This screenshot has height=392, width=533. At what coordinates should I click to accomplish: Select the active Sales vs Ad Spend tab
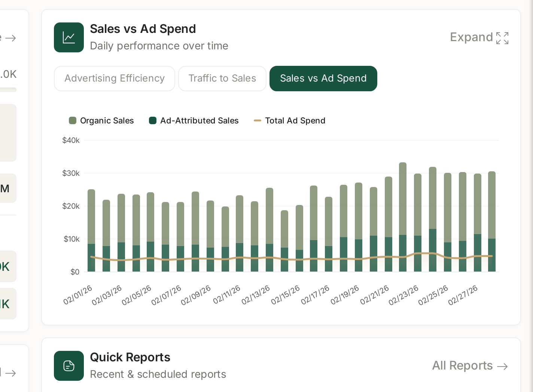pyautogui.click(x=323, y=79)
